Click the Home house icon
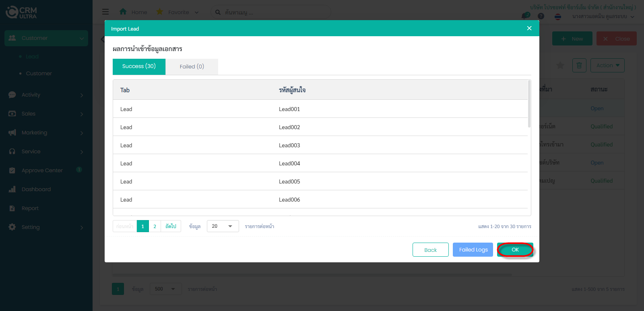Viewport: 644px width, 311px height. tap(123, 12)
